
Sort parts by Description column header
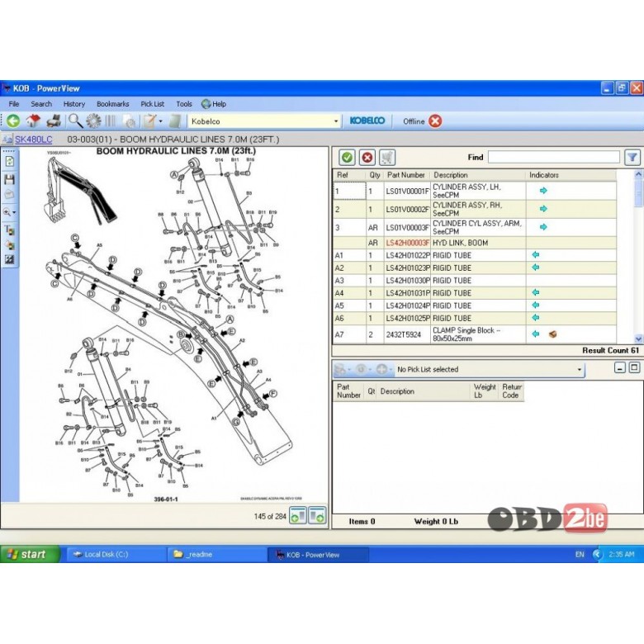click(478, 175)
